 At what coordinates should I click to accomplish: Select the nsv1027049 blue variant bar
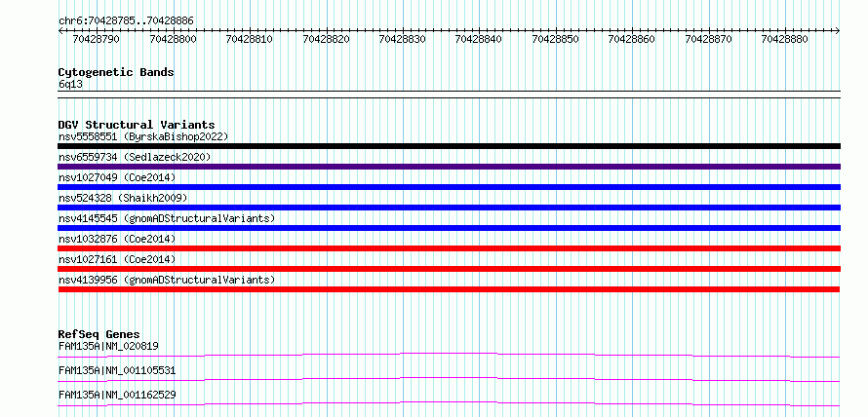449,187
